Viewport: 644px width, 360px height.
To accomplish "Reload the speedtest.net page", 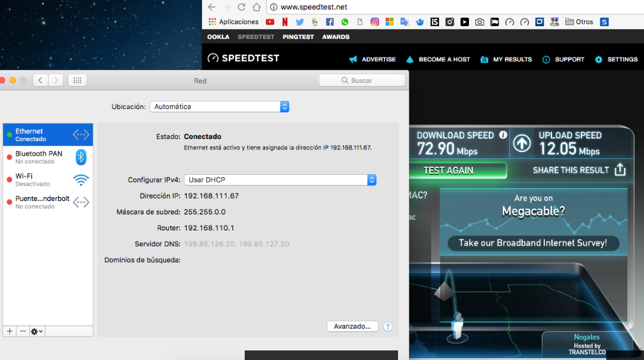I will (x=241, y=7).
